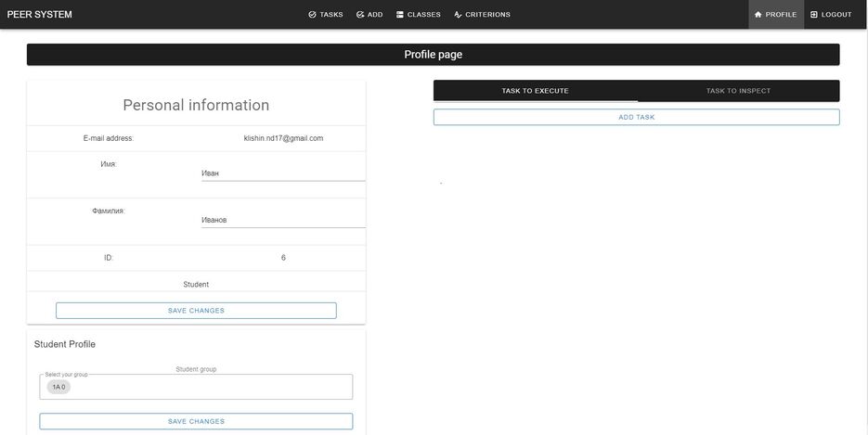Click the email address klishin.nd17@gmail.com
Image resolution: width=868 pixels, height=435 pixels.
coord(283,138)
